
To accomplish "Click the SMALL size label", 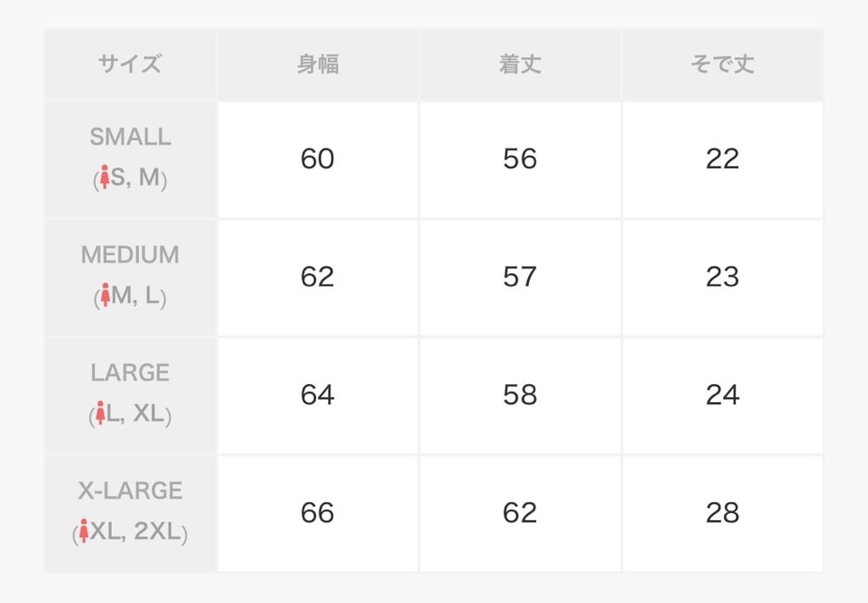I will point(130,137).
